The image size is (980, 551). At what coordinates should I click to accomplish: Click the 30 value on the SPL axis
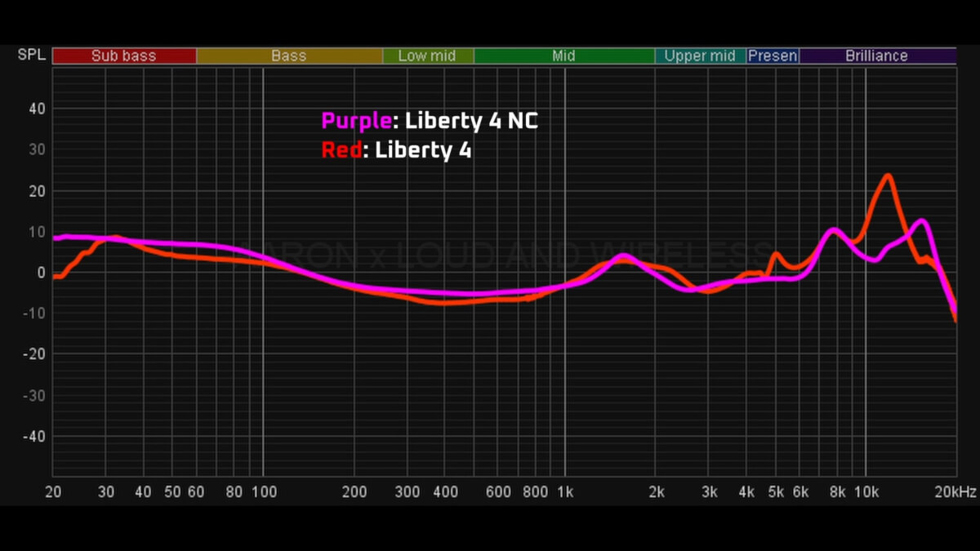click(x=37, y=150)
